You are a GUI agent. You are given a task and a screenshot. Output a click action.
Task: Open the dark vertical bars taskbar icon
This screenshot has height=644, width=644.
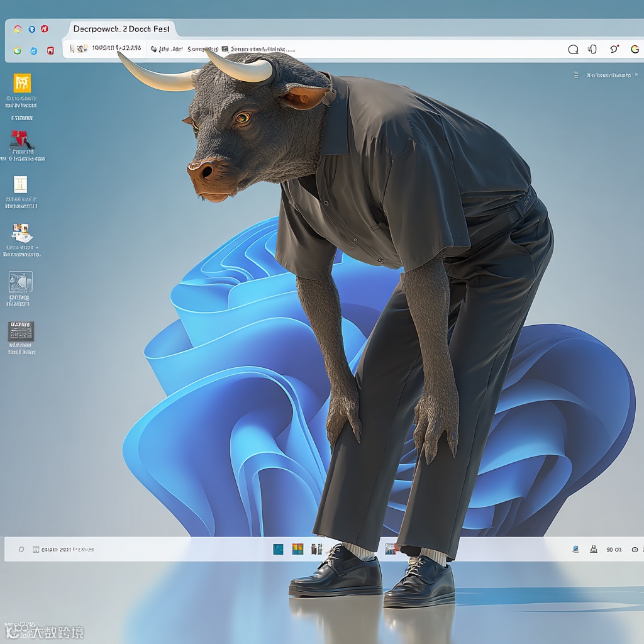click(317, 549)
